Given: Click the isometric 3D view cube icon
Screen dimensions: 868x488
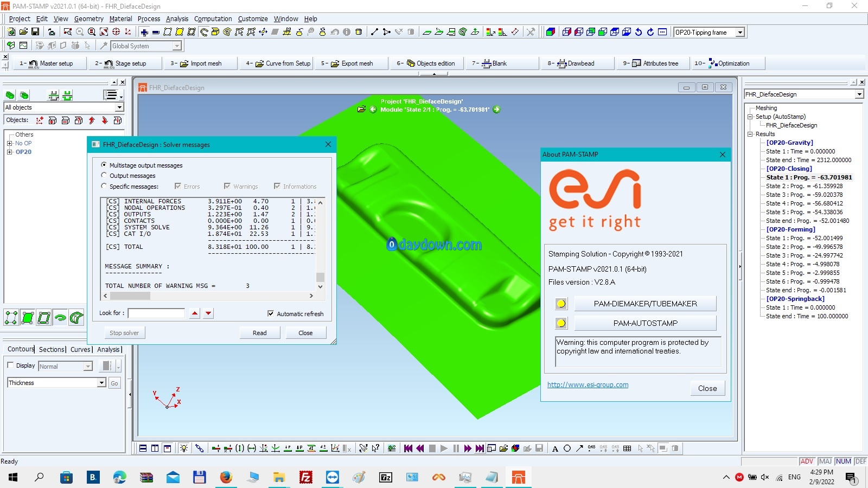Looking at the screenshot, I should coord(551,32).
